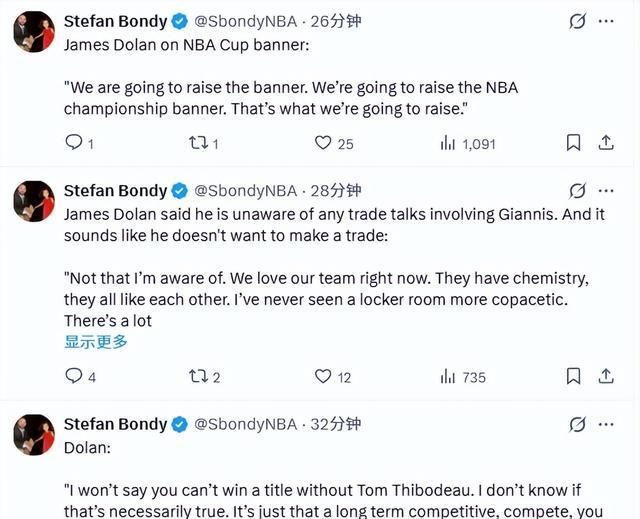Retweet the Giannis trade talks tweet
This screenshot has height=519, width=640.
[198, 376]
